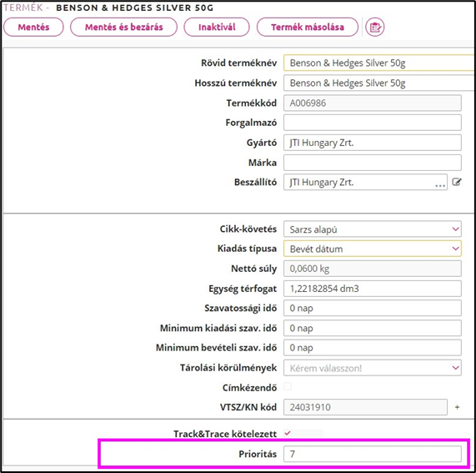Image resolution: width=476 pixels, height=473 pixels.
Task: Expand the Cikk-követés dropdown
Action: pos(372,229)
